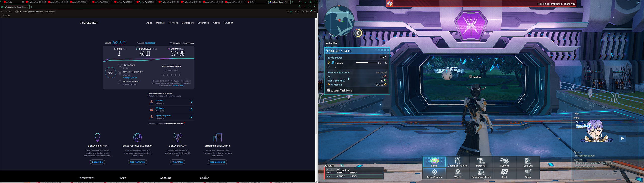Screen dimensions: 644x183
Task: Open Tasks/Quests in the game menu
Action: click(434, 173)
